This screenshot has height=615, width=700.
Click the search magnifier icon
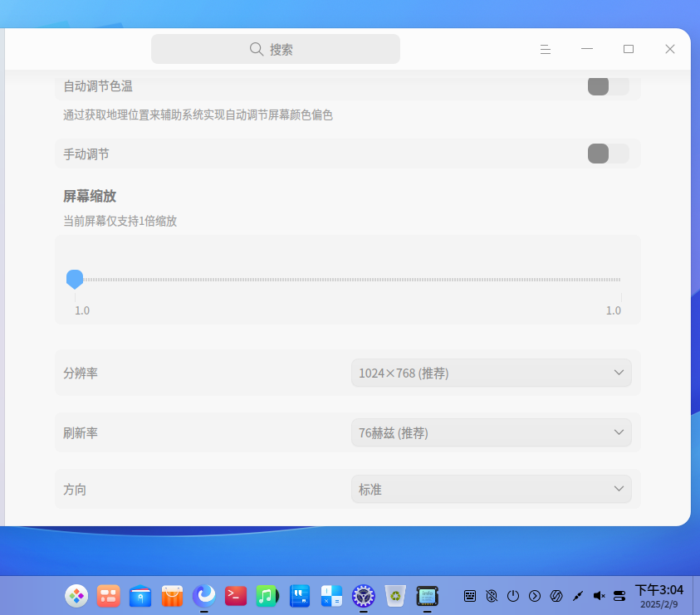(257, 49)
